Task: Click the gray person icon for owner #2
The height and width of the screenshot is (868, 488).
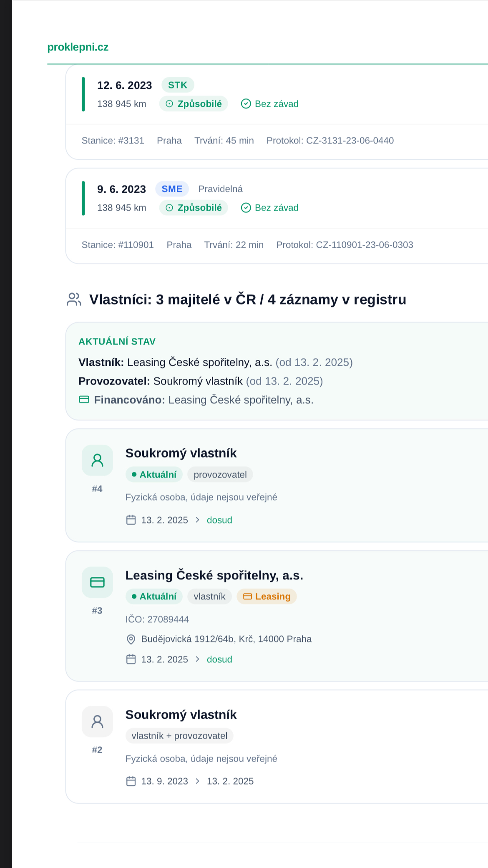Action: coord(97,721)
